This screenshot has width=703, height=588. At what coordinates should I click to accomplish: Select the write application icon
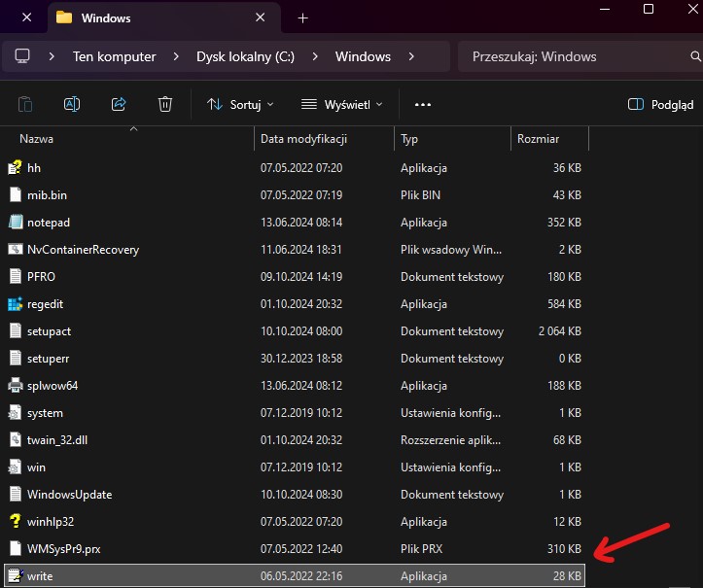(16, 576)
